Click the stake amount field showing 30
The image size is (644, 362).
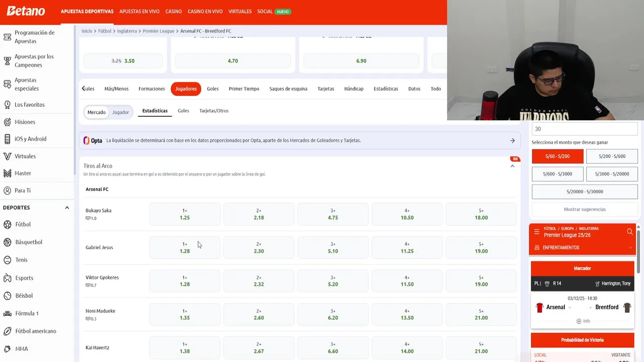coord(585,129)
